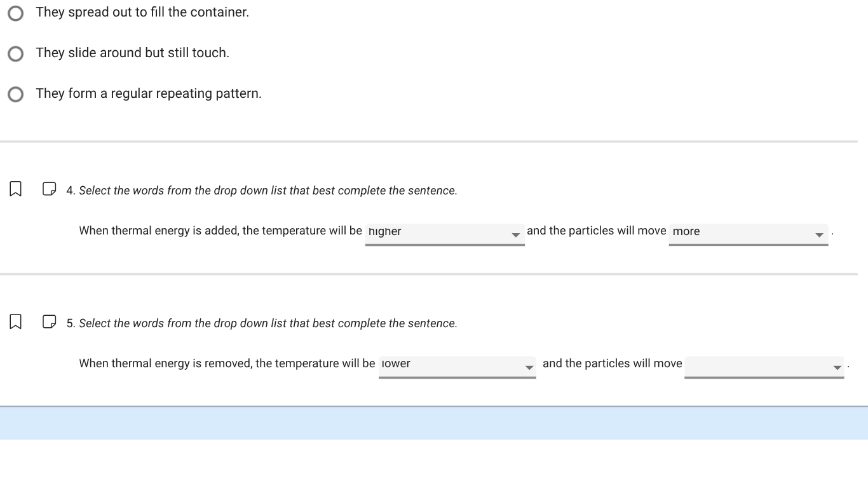Open the empty dropdown in question 5
This screenshot has height=488, width=868.
[x=756, y=365]
